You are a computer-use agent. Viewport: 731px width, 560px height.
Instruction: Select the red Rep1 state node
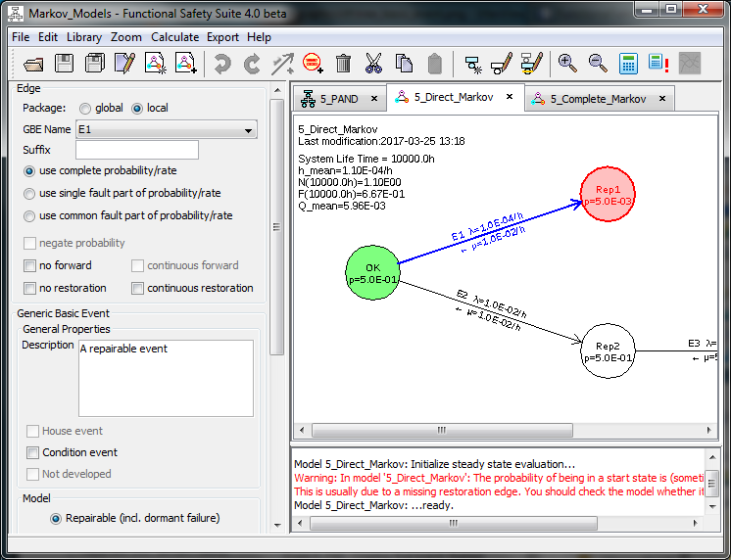608,193
